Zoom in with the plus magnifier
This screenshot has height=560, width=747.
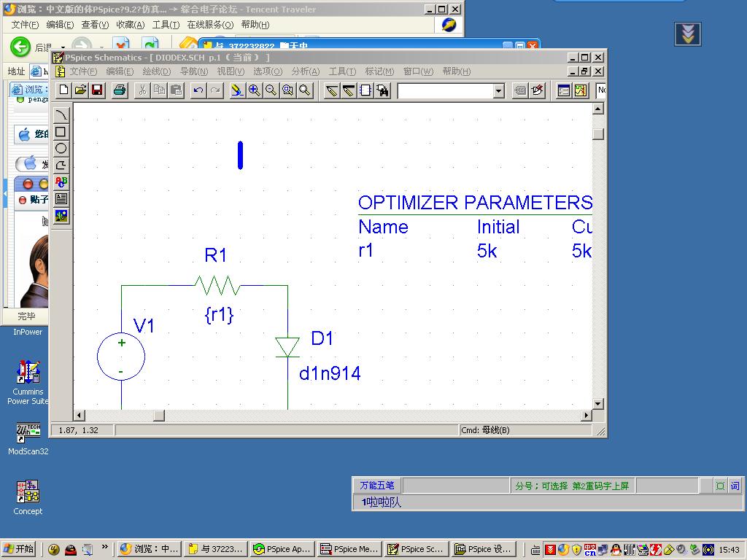(255, 90)
